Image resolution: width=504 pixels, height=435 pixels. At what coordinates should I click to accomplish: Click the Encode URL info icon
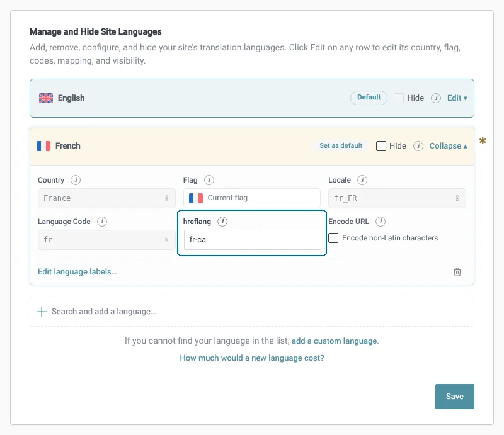coord(381,222)
